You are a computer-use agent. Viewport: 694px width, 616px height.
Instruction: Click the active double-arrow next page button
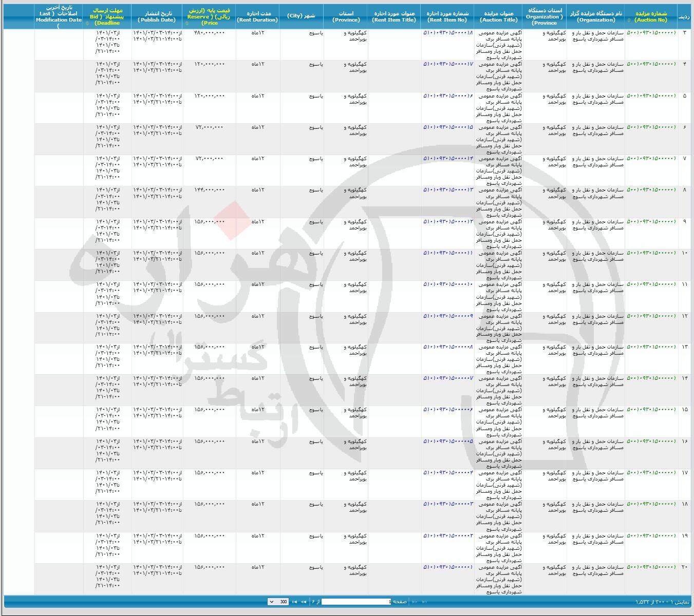tap(304, 602)
